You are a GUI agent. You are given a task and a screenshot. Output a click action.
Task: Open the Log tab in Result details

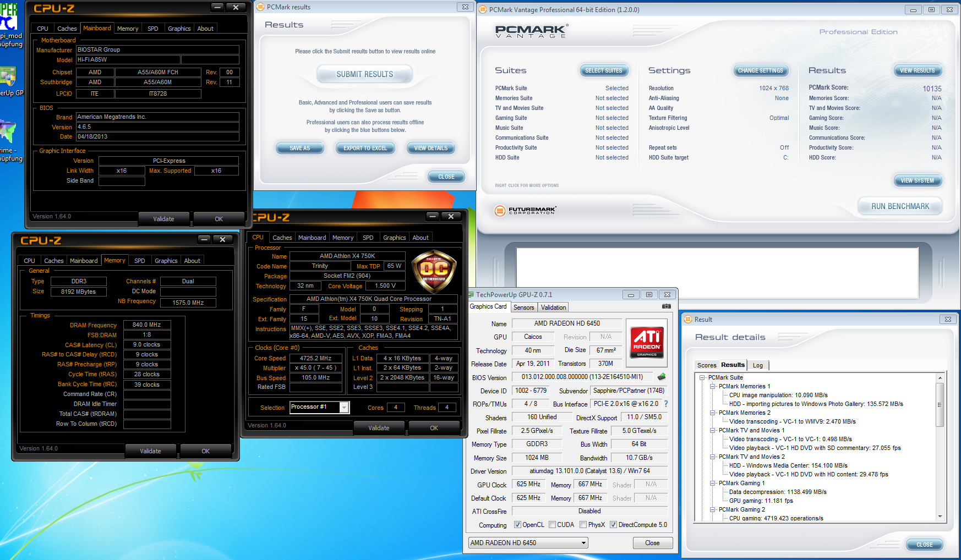[758, 365]
